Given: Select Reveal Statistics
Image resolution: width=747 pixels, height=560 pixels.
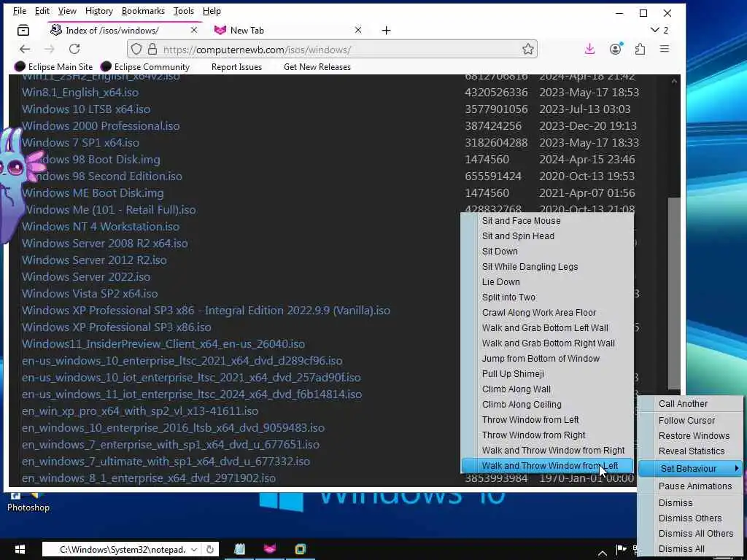Looking at the screenshot, I should pos(690,451).
